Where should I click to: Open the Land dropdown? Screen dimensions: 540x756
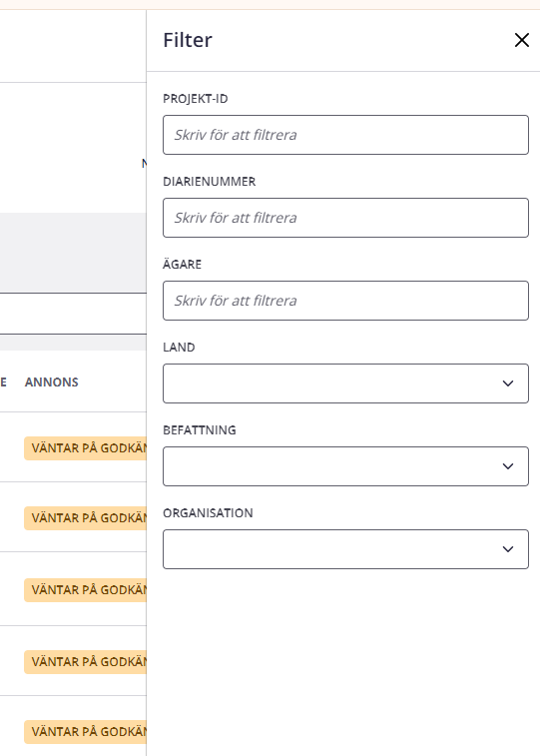[x=345, y=383]
